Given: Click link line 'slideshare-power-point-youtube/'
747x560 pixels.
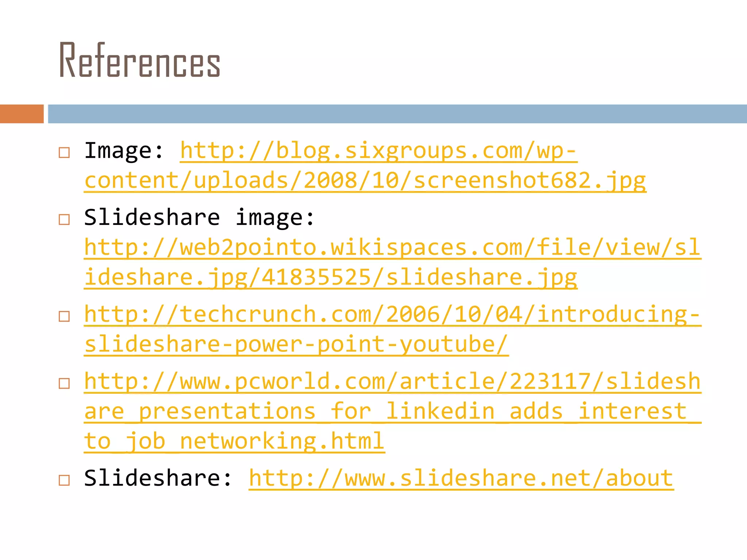Looking at the screenshot, I should tap(296, 344).
